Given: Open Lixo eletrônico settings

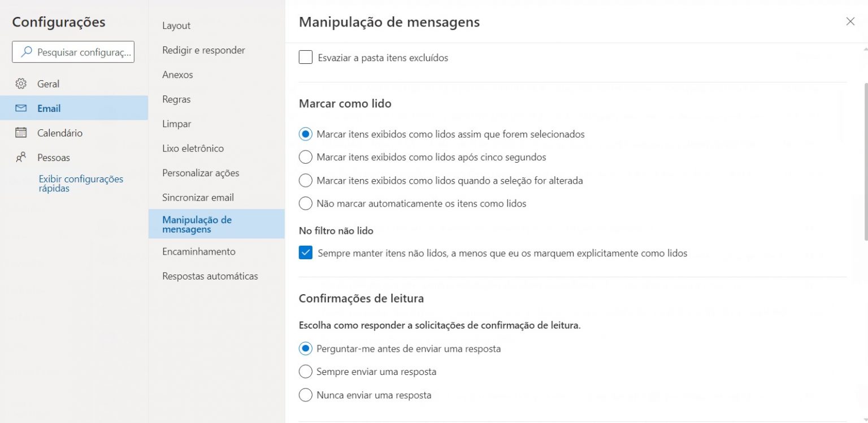Looking at the screenshot, I should 216,149.
